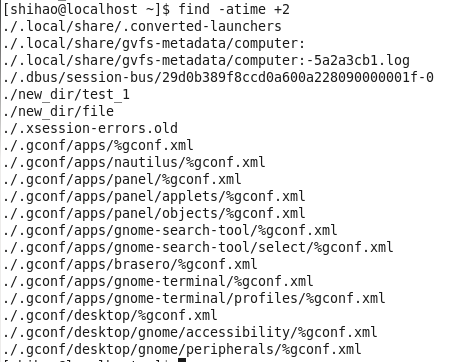Viewport: 450px width, 362px height.
Task: Click the dbus session-bus path line
Action: click(x=218, y=77)
